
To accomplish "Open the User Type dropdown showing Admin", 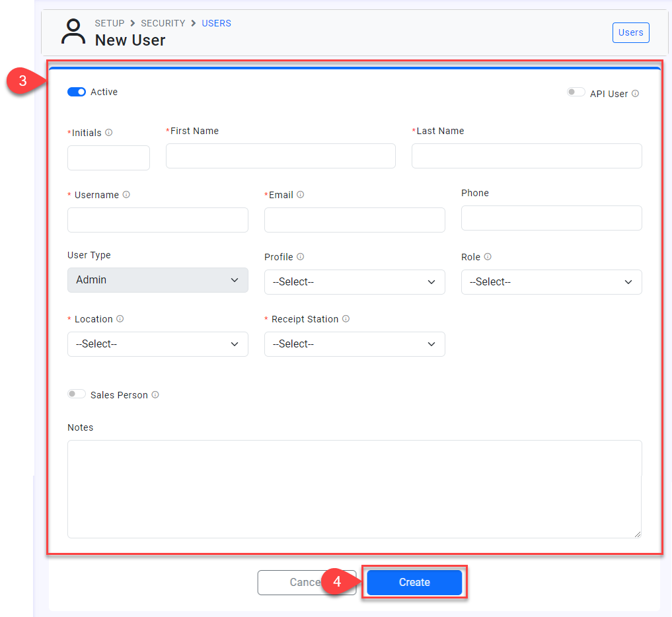I will point(158,280).
